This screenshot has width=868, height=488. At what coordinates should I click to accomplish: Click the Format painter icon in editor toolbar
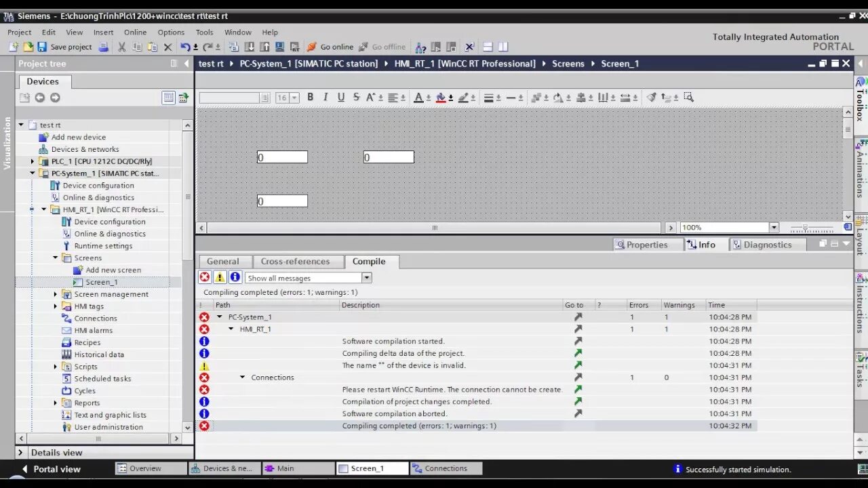652,97
